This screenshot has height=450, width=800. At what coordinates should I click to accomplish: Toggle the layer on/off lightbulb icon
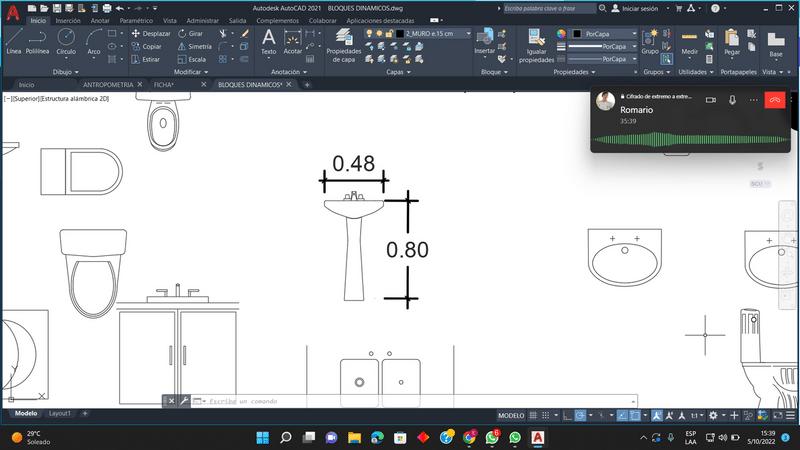(x=369, y=34)
